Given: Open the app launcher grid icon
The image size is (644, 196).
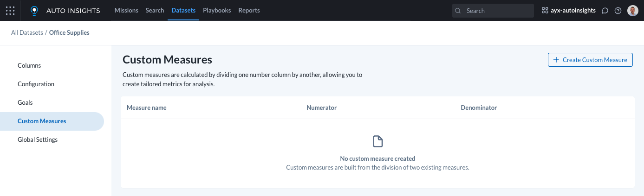Looking at the screenshot, I should [x=10, y=10].
